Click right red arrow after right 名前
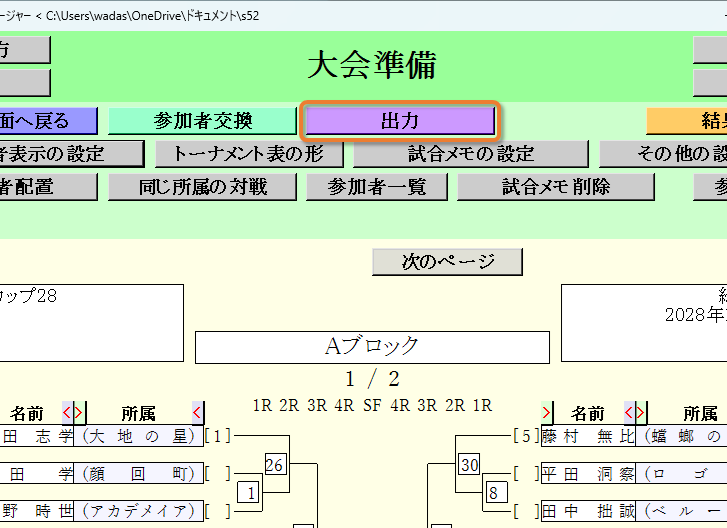The height and width of the screenshot is (528, 727). [641, 412]
